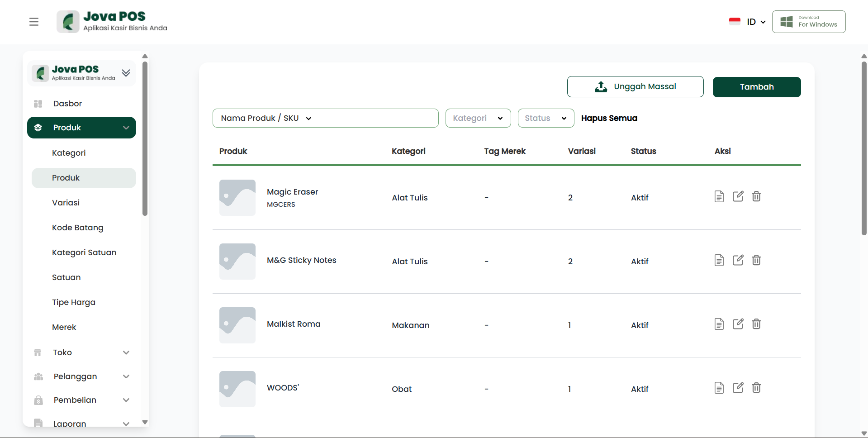Image resolution: width=868 pixels, height=438 pixels.
Task: Click Hapus Semua to clear filters
Action: coord(609,118)
